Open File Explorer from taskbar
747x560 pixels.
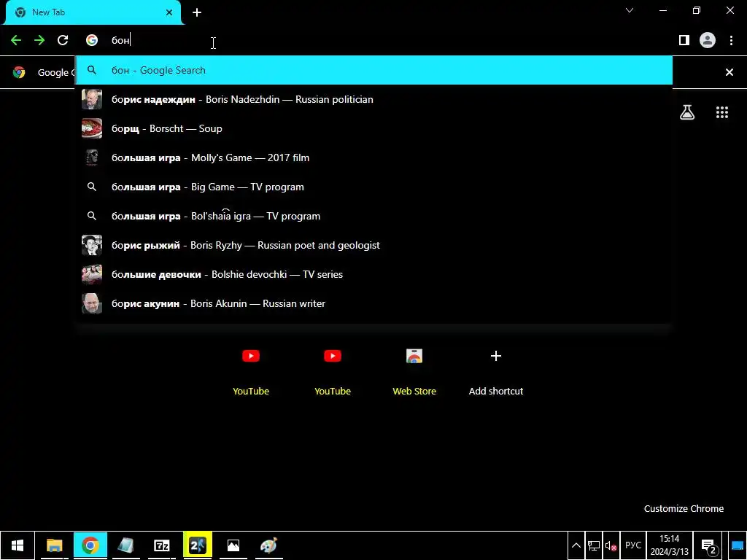[x=55, y=545]
